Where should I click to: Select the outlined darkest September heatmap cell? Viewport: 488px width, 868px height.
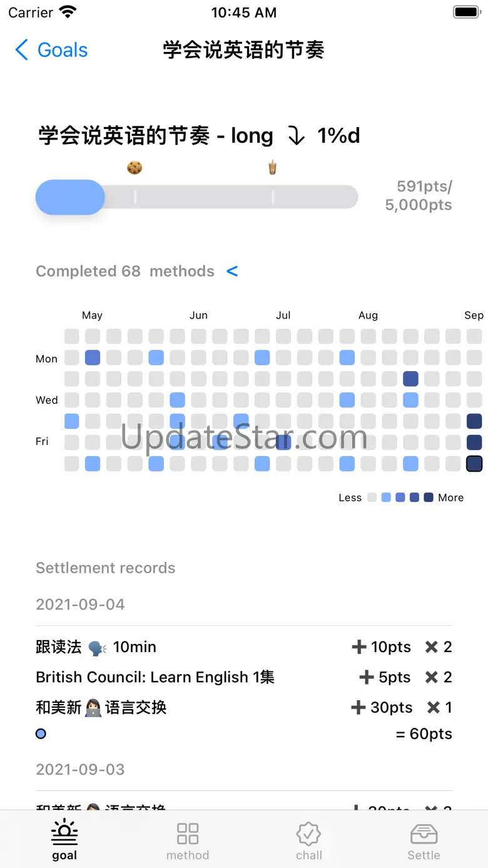coord(474,464)
